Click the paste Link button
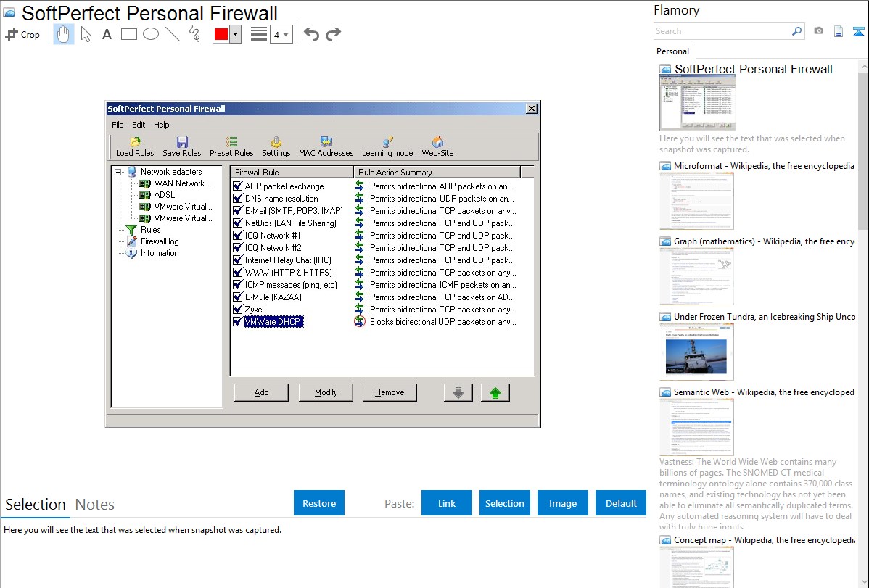Viewport: 869px width, 588px height. coord(447,503)
